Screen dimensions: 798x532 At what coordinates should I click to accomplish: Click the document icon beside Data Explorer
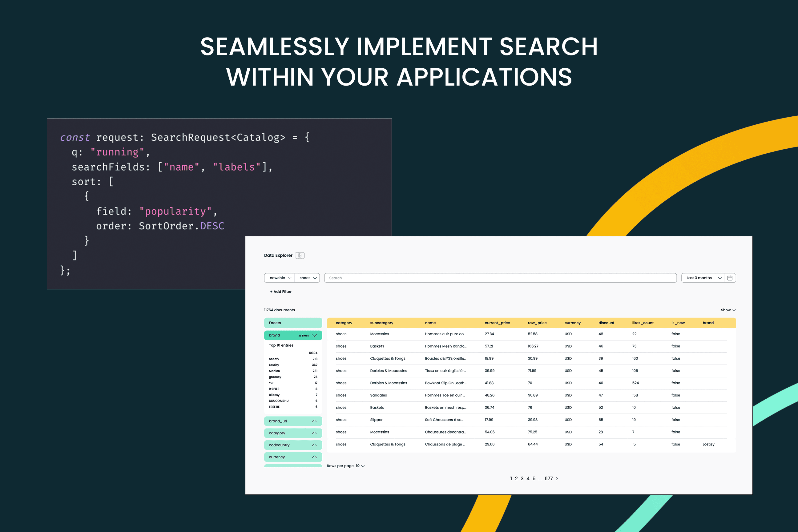pos(300,256)
